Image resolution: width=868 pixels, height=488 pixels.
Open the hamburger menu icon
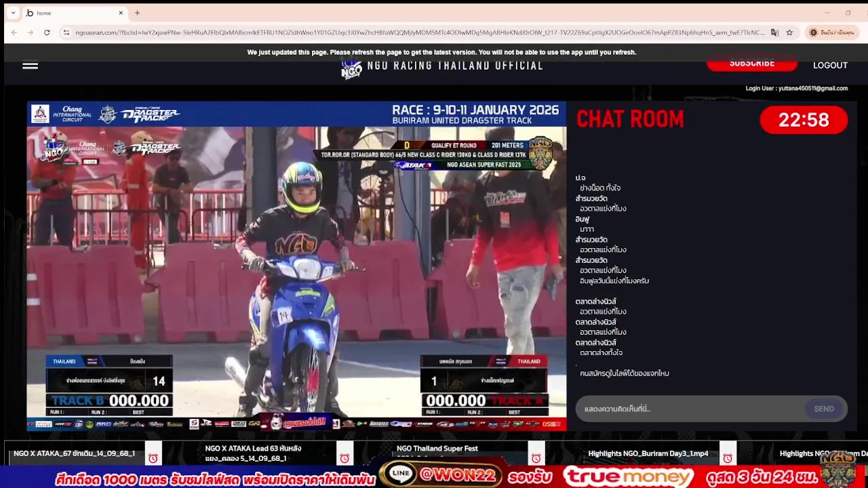[x=30, y=66]
